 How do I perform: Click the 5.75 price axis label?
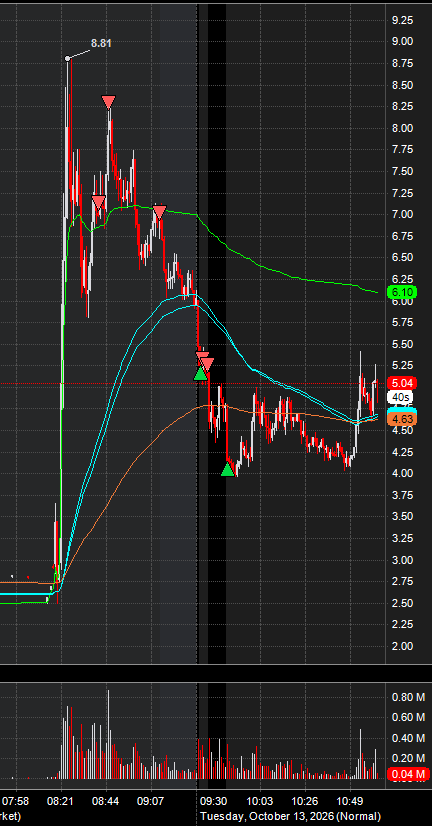coord(402,322)
